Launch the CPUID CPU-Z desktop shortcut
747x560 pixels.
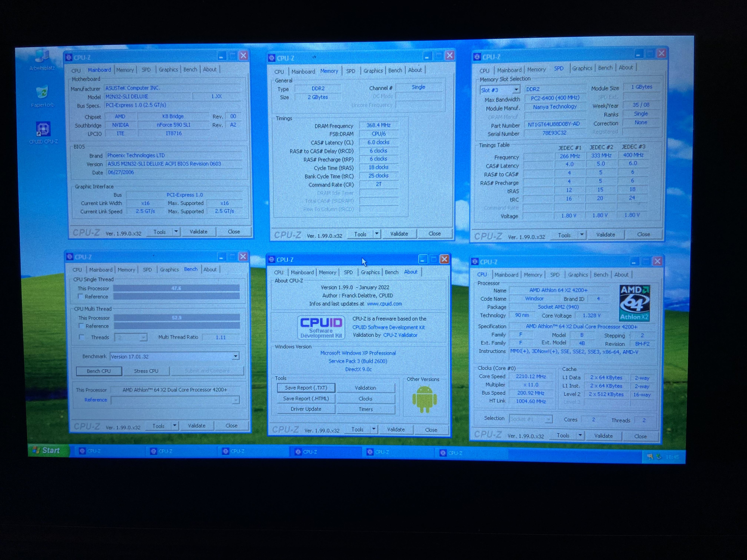pos(43,132)
